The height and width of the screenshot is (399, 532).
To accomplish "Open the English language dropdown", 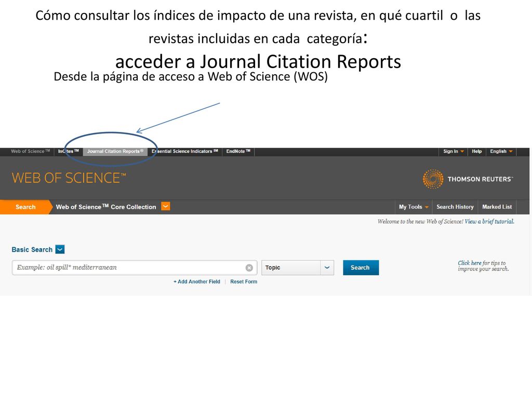I will 501,151.
